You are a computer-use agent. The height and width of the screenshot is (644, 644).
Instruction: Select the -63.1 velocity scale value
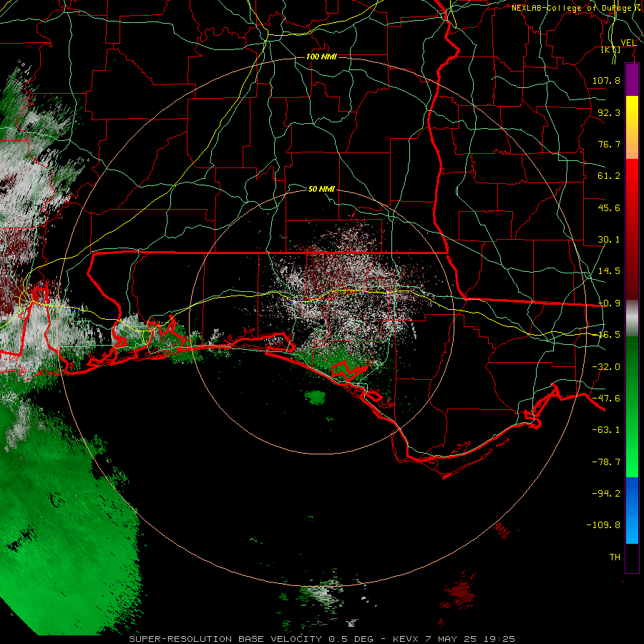click(606, 430)
